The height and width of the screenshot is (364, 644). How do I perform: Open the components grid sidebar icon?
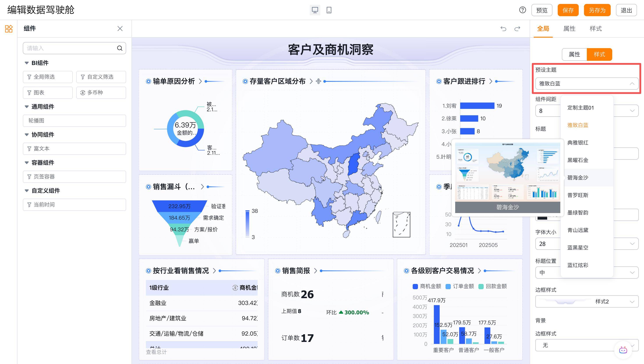[9, 29]
